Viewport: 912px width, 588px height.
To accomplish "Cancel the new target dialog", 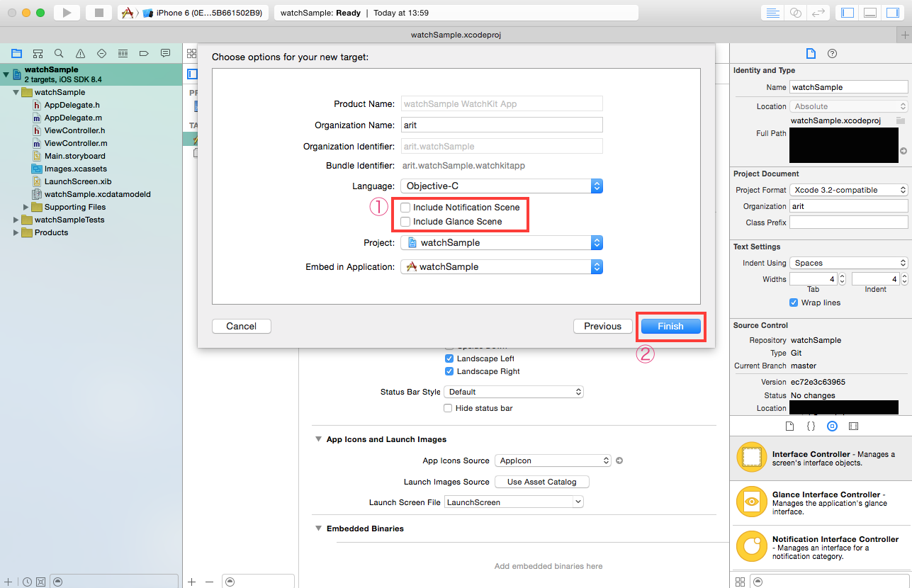I will [242, 327].
